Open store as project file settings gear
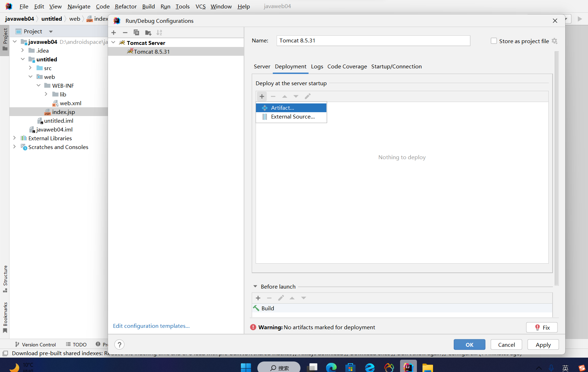This screenshot has height=372, width=588. click(x=554, y=41)
